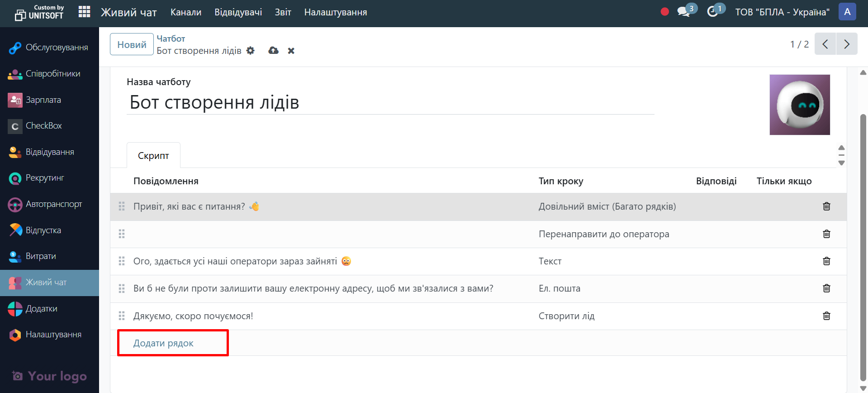Click 'Додати рядок' link

[163, 343]
